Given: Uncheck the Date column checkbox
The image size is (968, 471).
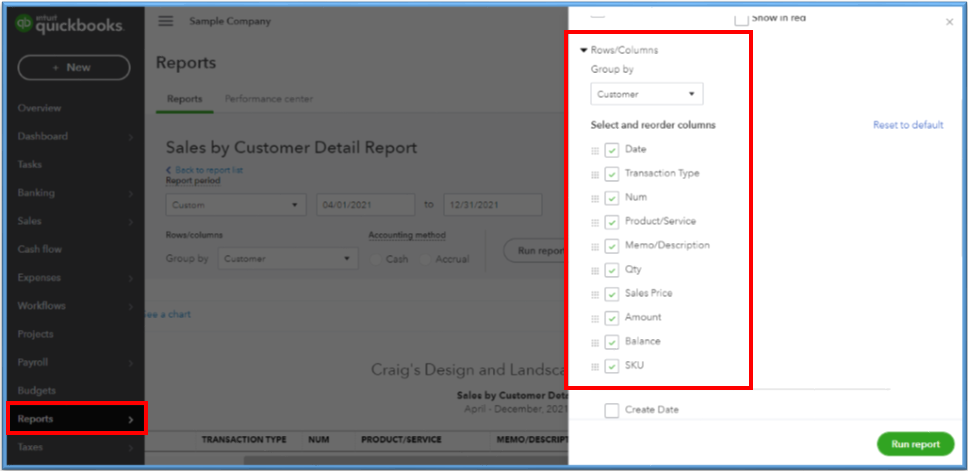Looking at the screenshot, I should click(x=612, y=151).
